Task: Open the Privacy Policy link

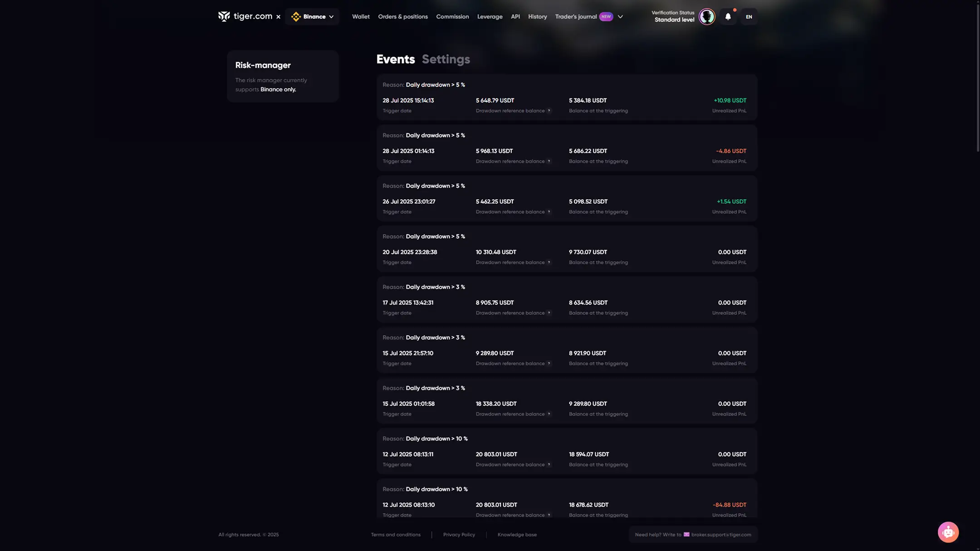Action: 459,535
